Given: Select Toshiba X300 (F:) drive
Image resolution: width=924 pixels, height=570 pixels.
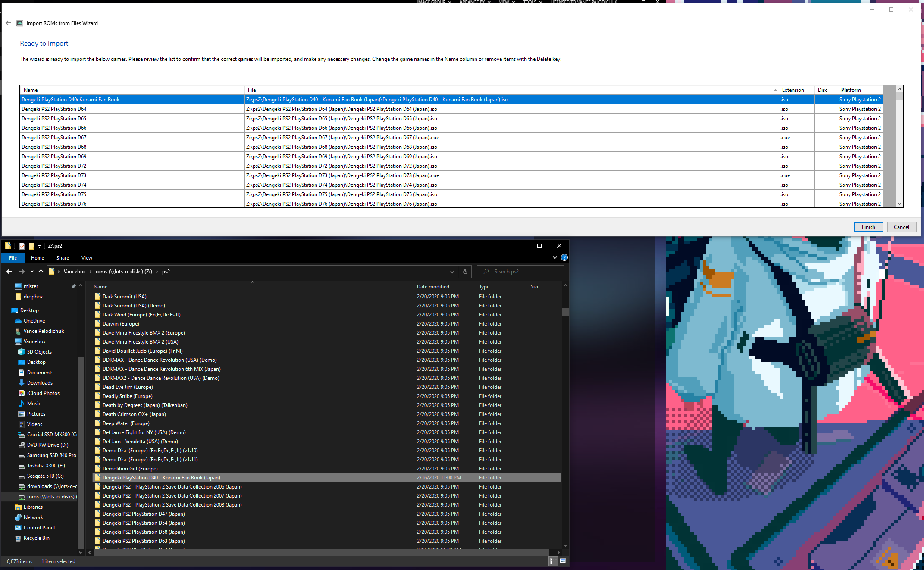Looking at the screenshot, I should [46, 466].
